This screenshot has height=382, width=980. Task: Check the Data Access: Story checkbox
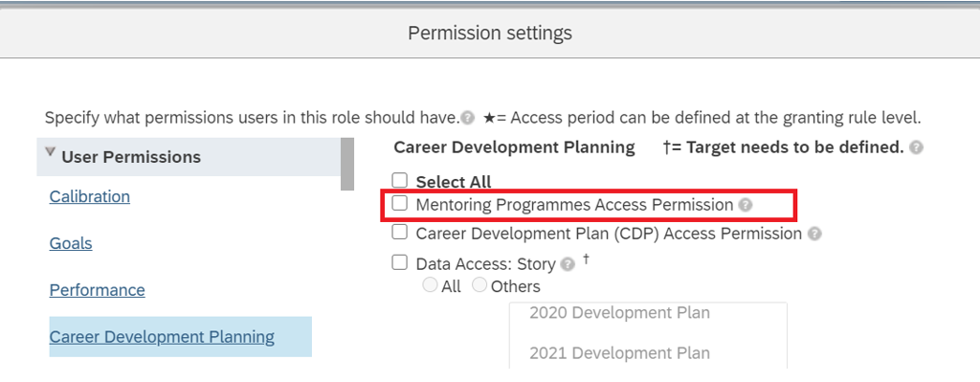tap(399, 262)
